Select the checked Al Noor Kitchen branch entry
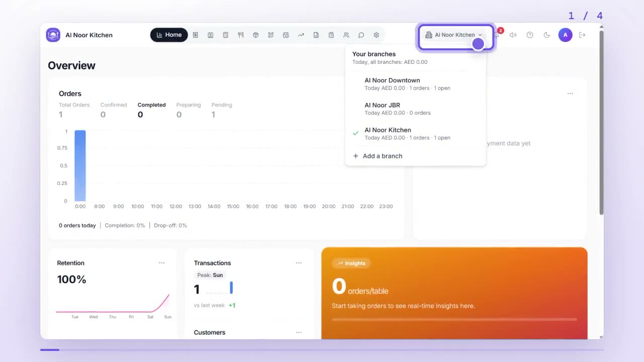Image resolution: width=644 pixels, height=362 pixels. [416, 134]
